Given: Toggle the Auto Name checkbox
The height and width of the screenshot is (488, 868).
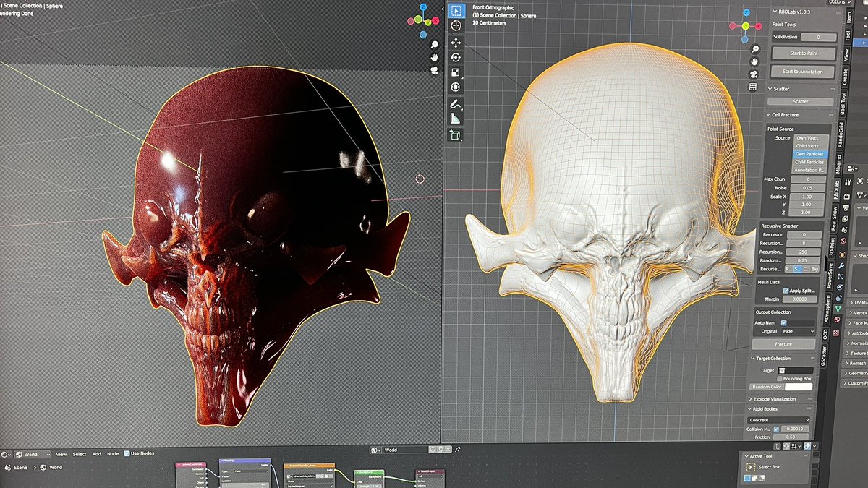Looking at the screenshot, I should [783, 322].
